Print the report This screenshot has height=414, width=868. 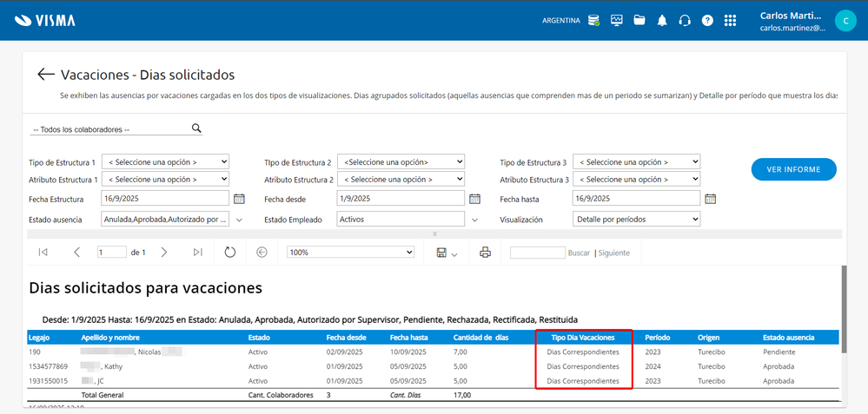click(485, 253)
